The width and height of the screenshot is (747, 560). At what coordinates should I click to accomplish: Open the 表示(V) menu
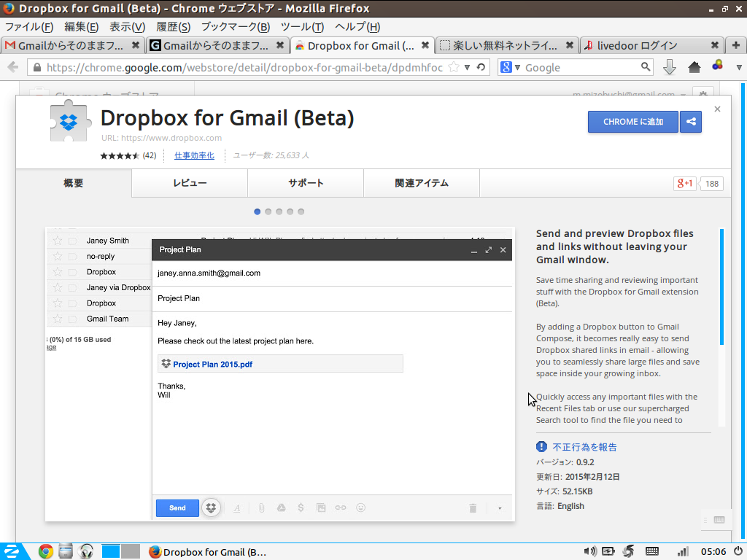pyautogui.click(x=127, y=27)
